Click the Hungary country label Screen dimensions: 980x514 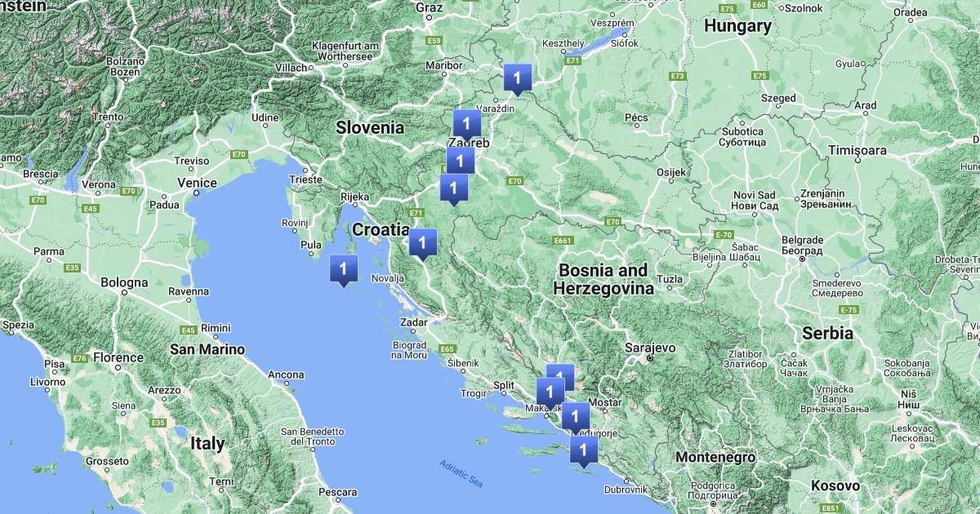pyautogui.click(x=737, y=26)
